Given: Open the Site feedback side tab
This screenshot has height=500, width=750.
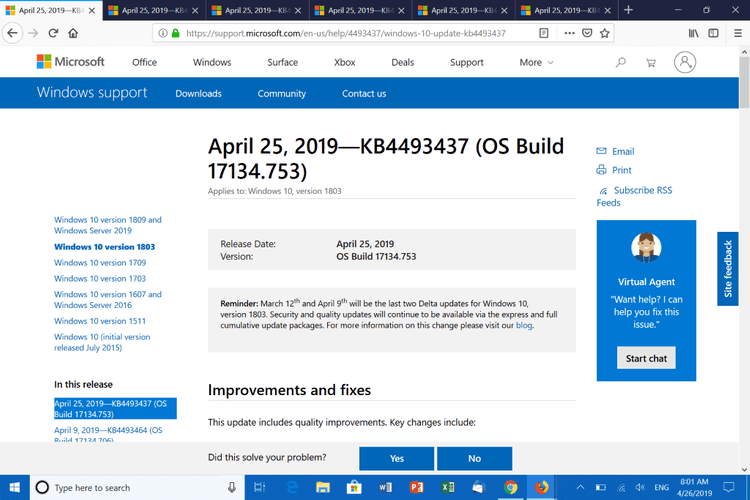Looking at the screenshot, I should point(728,268).
